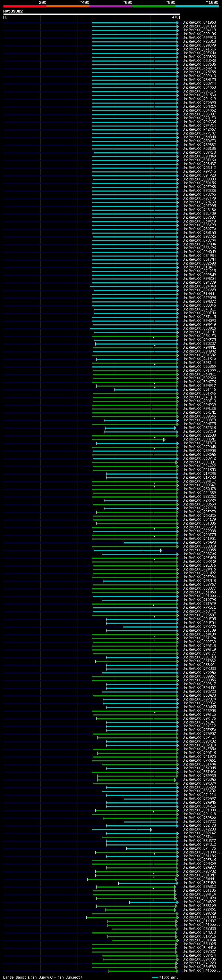Open hit UniRef100_P25818

coord(199,41)
